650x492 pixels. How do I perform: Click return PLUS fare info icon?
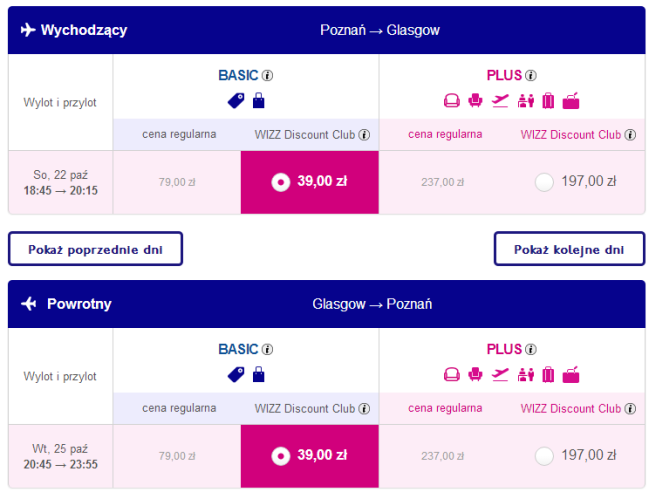click(x=531, y=349)
